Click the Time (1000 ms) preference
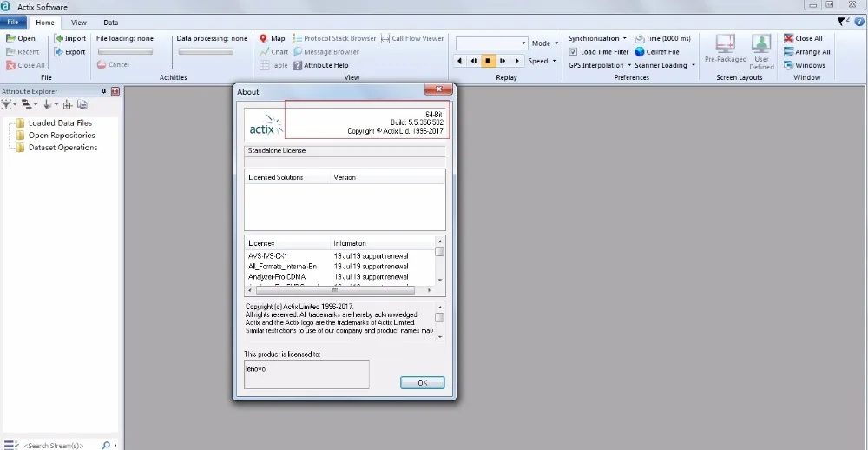868x450 pixels. [x=662, y=38]
